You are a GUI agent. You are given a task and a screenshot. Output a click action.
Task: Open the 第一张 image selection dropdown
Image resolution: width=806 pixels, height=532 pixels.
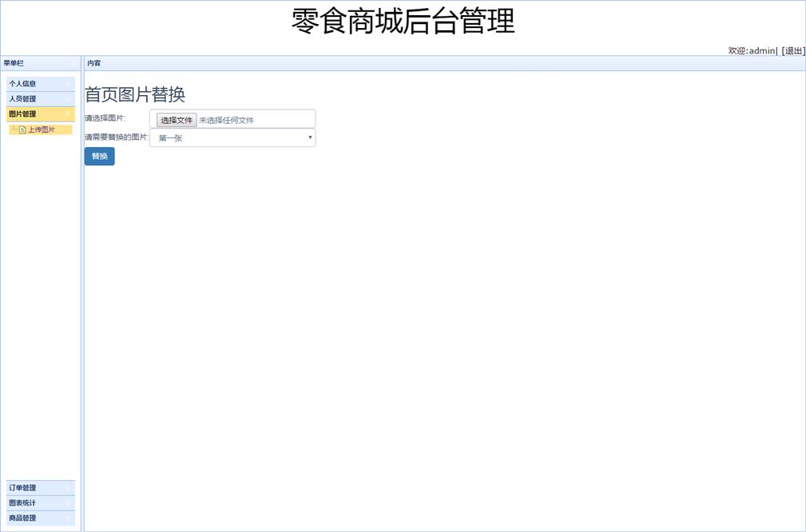point(232,138)
